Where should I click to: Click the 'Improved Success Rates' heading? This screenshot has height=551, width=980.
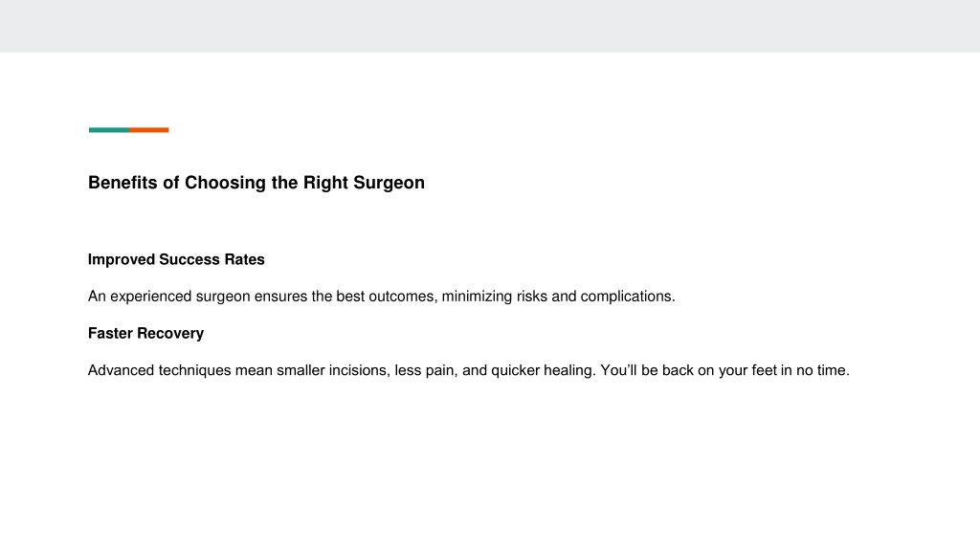pos(176,259)
